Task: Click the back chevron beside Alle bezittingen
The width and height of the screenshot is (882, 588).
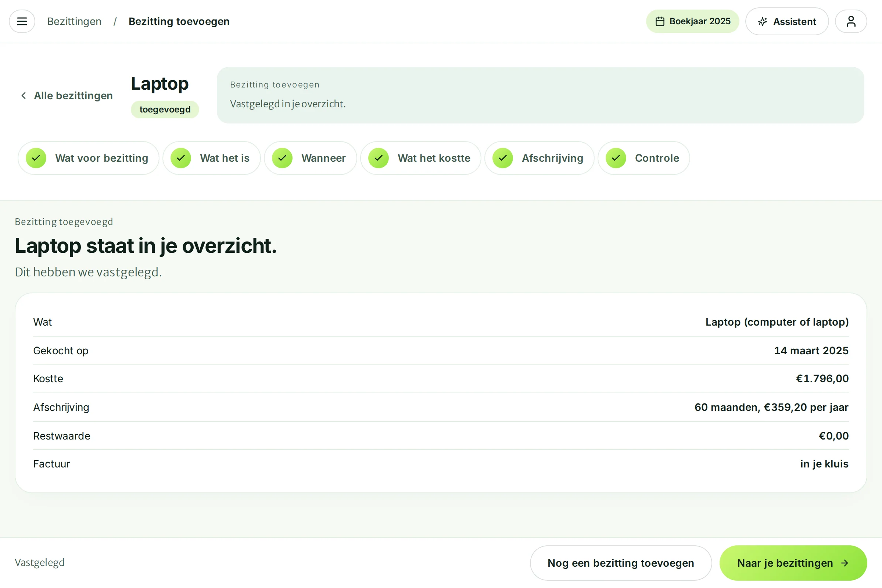Action: (24, 96)
